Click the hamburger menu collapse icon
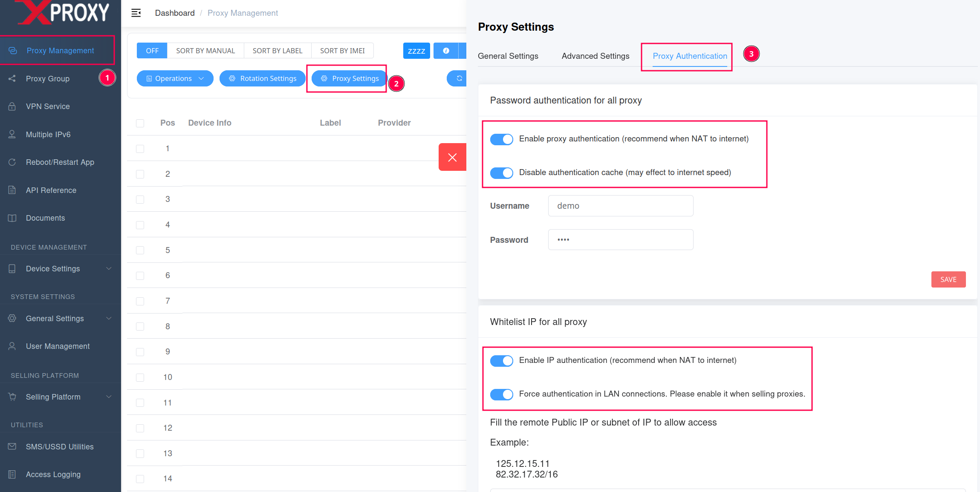 (x=136, y=13)
